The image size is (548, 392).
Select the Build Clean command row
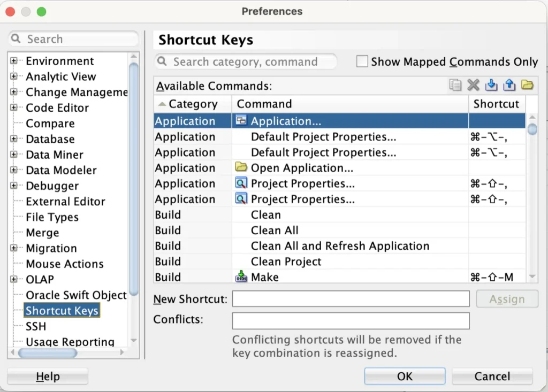click(339, 214)
